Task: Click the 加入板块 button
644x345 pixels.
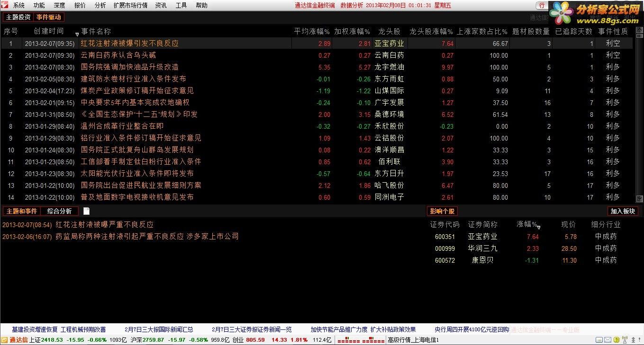Action: click(x=623, y=211)
